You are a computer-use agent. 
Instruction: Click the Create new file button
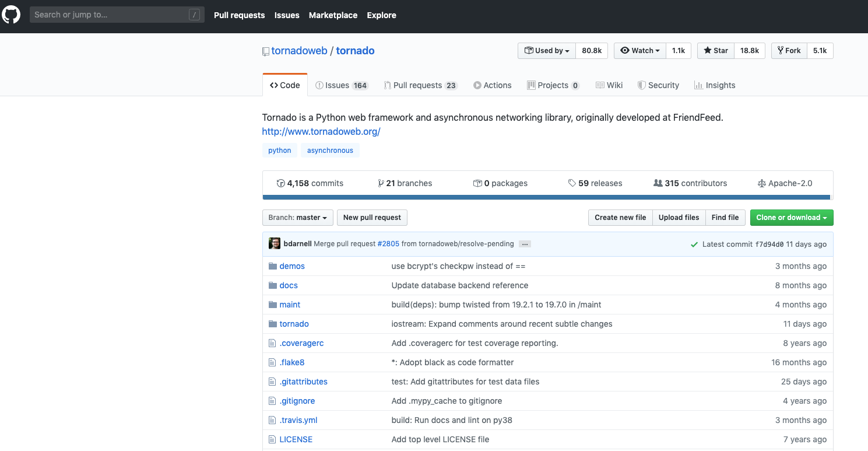tap(620, 218)
